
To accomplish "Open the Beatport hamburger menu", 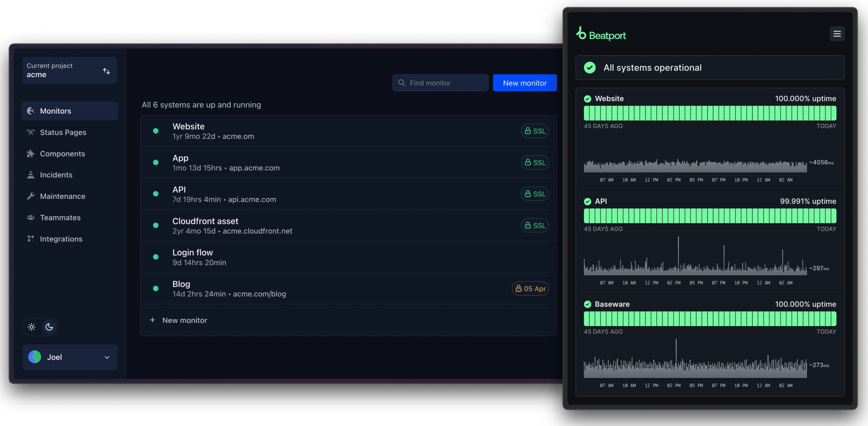I will [837, 34].
